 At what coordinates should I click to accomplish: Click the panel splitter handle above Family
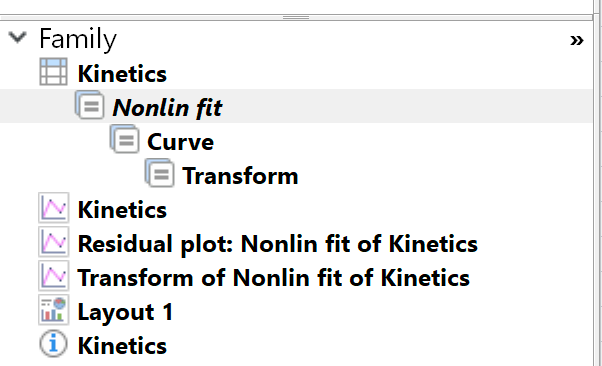click(296, 18)
